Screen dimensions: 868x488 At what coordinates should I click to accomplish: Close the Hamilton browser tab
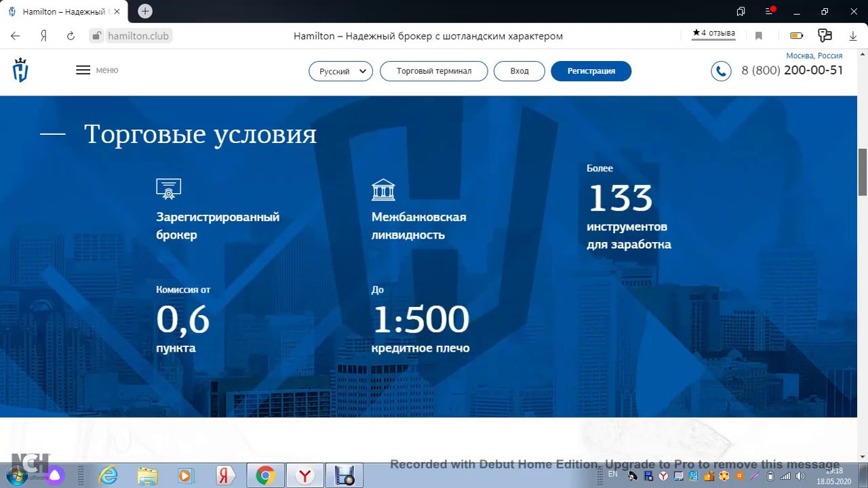click(x=117, y=12)
